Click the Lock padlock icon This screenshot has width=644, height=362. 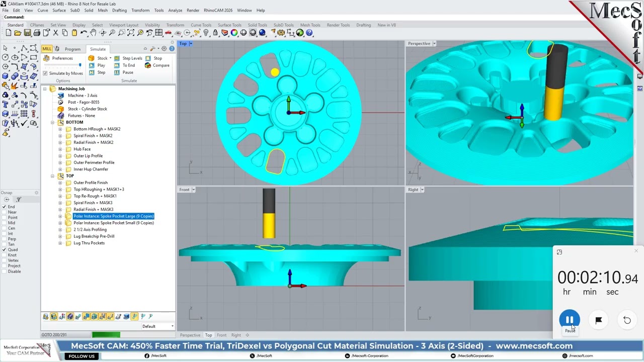pos(215,33)
